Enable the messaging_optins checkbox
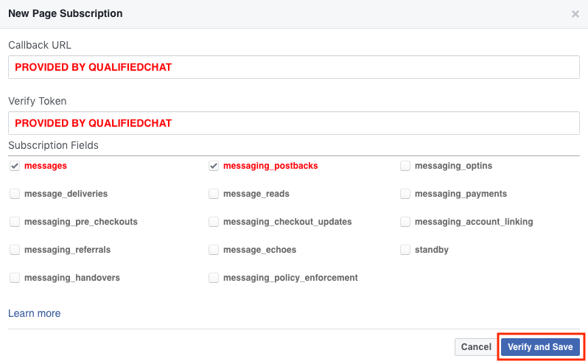588x364 pixels. (405, 166)
